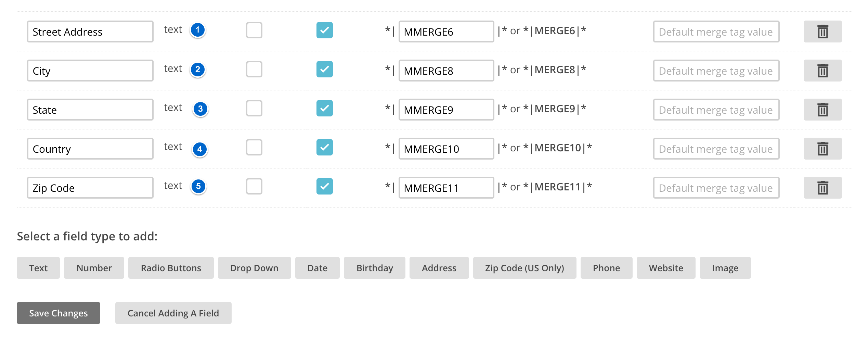Click trash icon for City field
868x351 pixels.
point(822,71)
